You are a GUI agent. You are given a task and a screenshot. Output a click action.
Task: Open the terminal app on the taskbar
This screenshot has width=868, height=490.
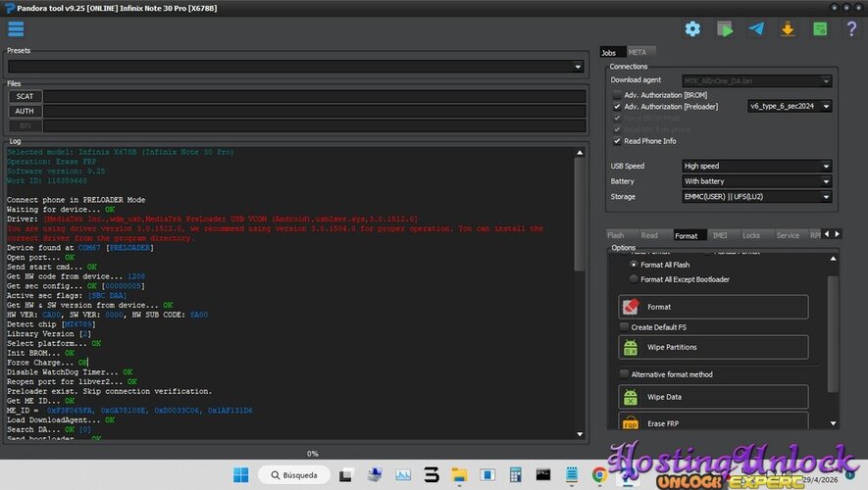pyautogui.click(x=543, y=474)
